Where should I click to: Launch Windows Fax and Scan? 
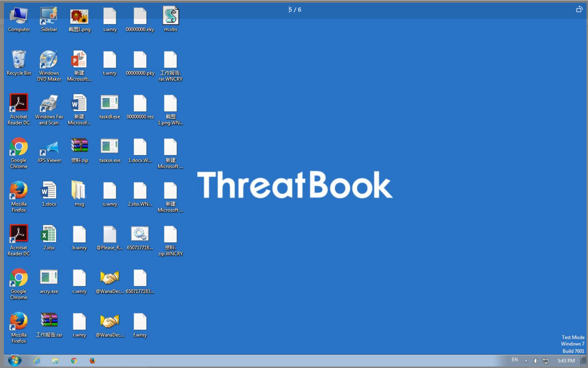[49, 110]
